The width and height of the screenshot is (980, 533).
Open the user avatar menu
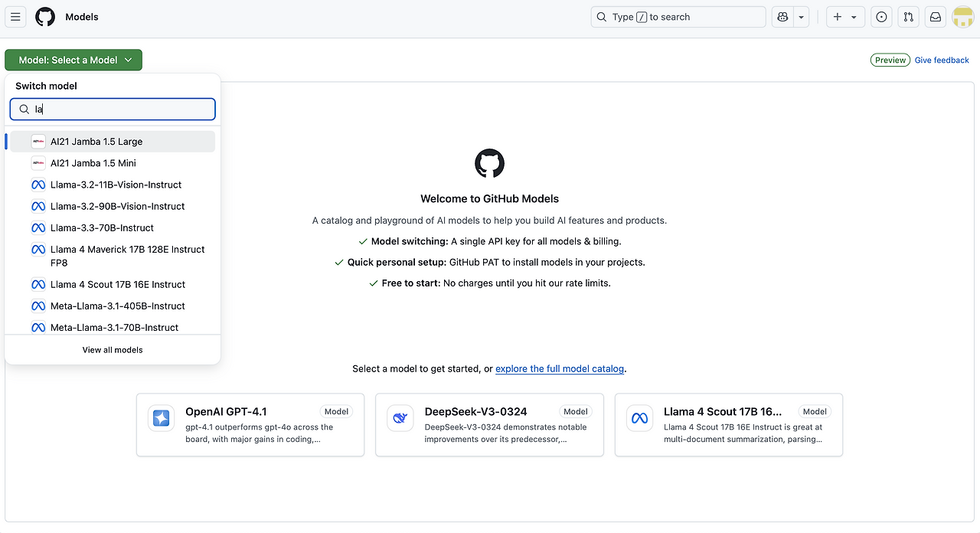962,17
